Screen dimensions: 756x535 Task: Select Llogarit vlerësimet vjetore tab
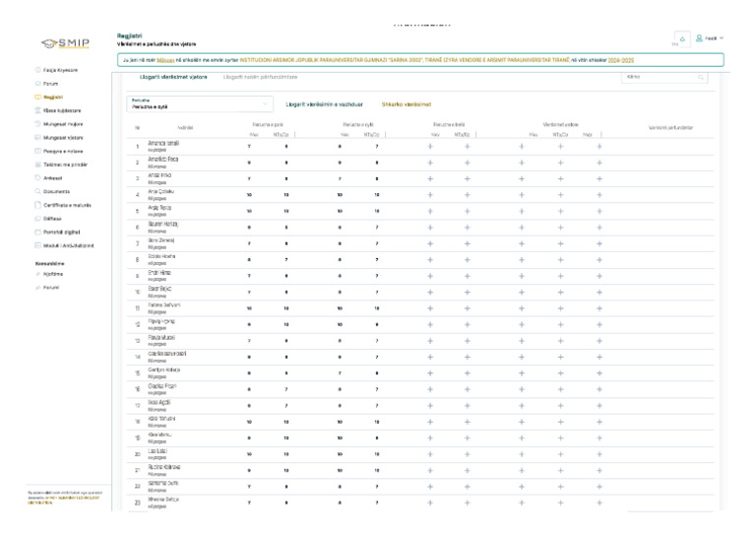point(173,77)
